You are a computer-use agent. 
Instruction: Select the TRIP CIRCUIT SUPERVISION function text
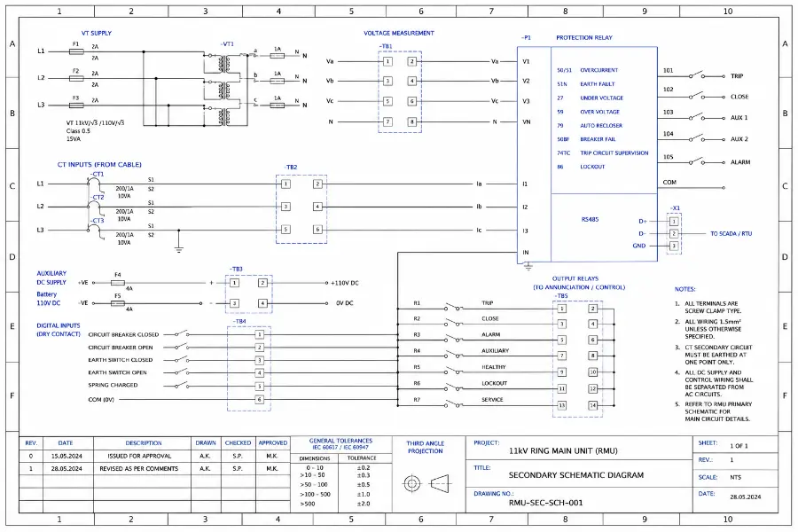[x=614, y=153]
